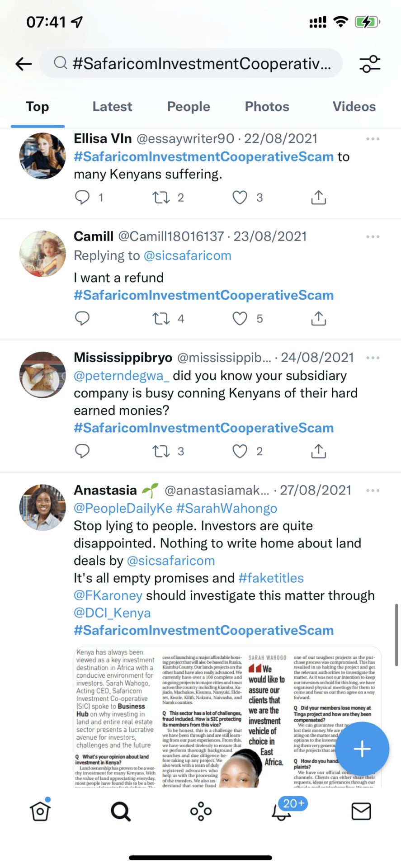Reply to Camill's tweet
The width and height of the screenshot is (401, 868).
point(82,319)
